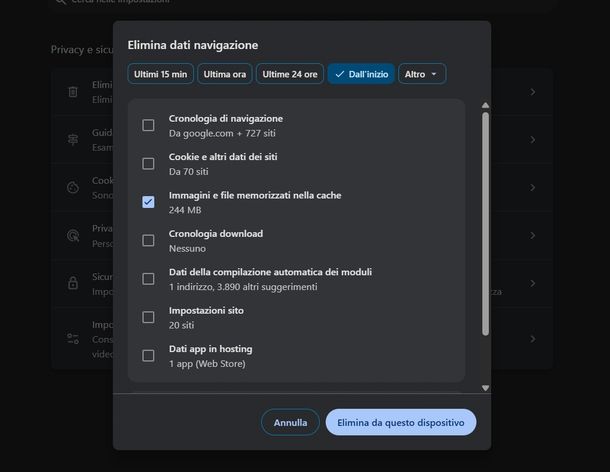Click the site settings sliders icon
The image size is (610, 472).
(x=73, y=339)
